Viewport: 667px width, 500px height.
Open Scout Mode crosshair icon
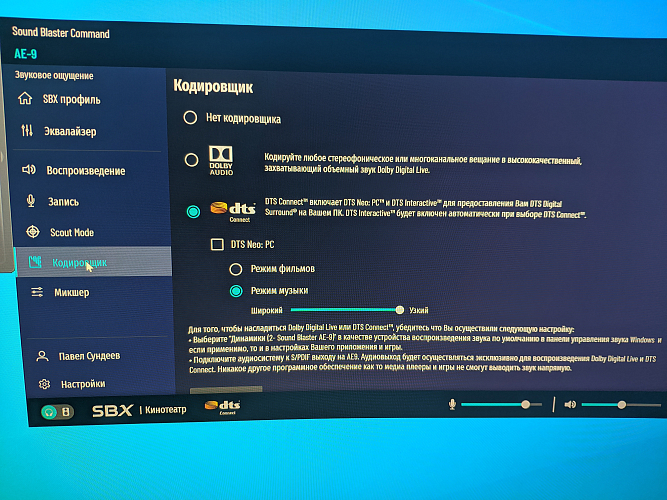point(32,232)
